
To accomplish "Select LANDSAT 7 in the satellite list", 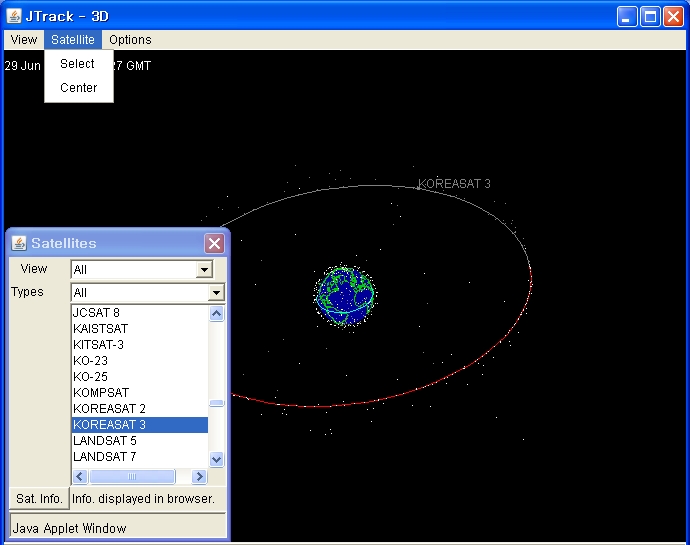I will click(140, 457).
